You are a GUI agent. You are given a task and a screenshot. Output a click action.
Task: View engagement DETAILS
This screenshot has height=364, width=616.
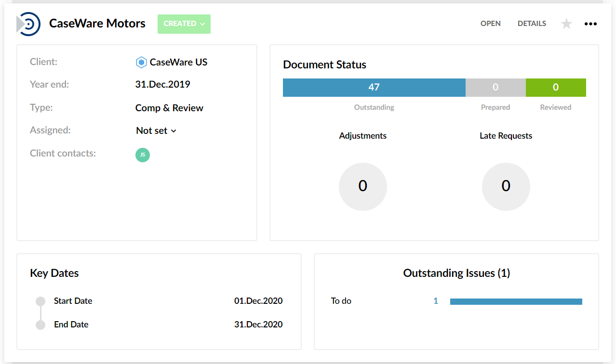[x=532, y=24]
